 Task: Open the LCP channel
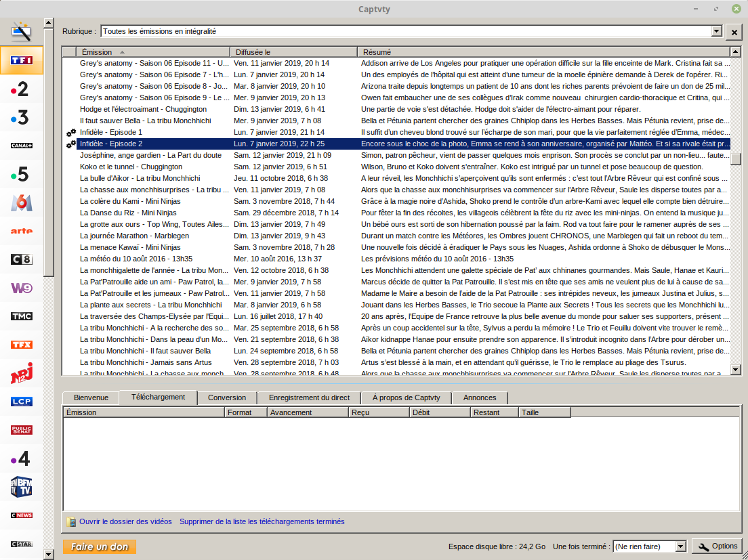click(x=21, y=402)
